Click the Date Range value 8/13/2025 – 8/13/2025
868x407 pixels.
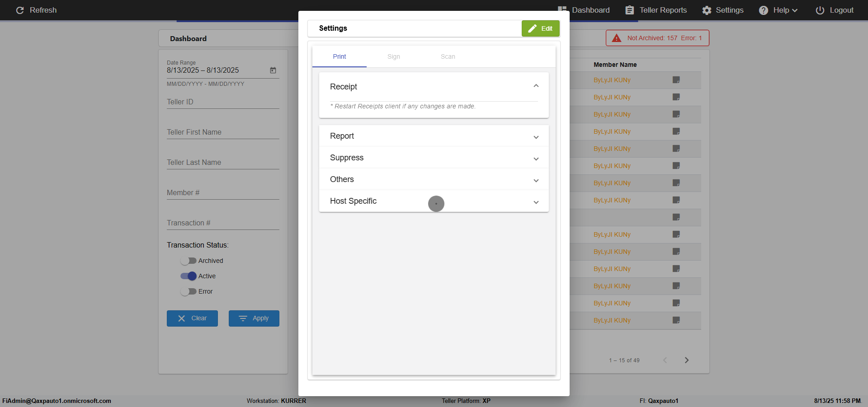(x=203, y=70)
